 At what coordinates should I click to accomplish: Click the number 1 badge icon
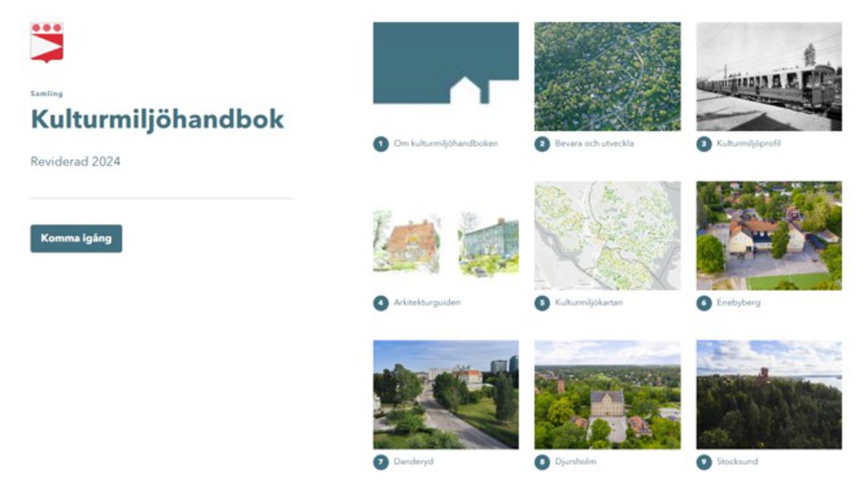381,144
